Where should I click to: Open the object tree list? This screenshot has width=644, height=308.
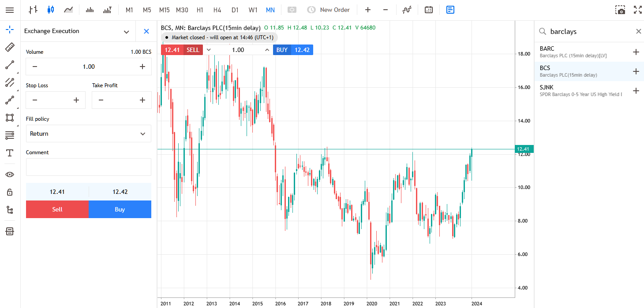click(x=10, y=210)
